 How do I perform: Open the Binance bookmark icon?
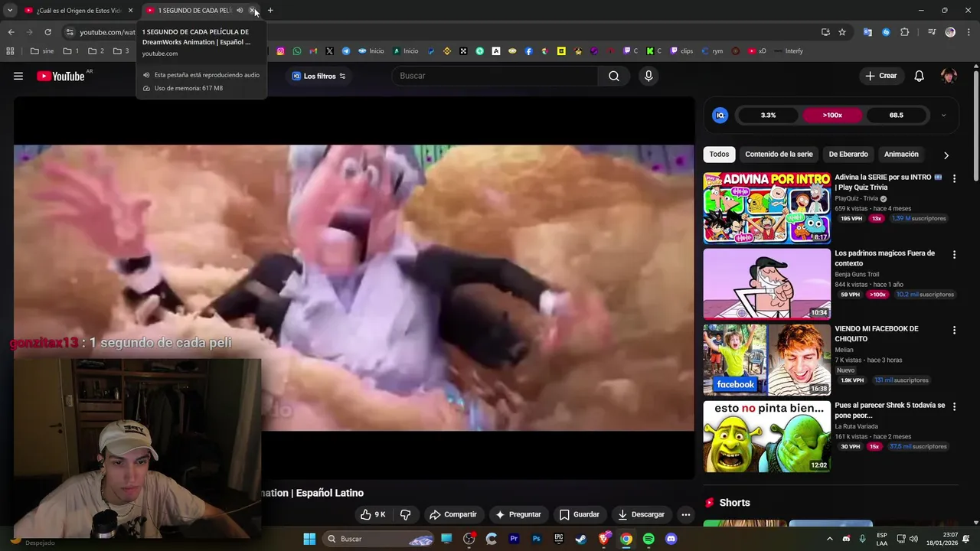[x=447, y=51]
